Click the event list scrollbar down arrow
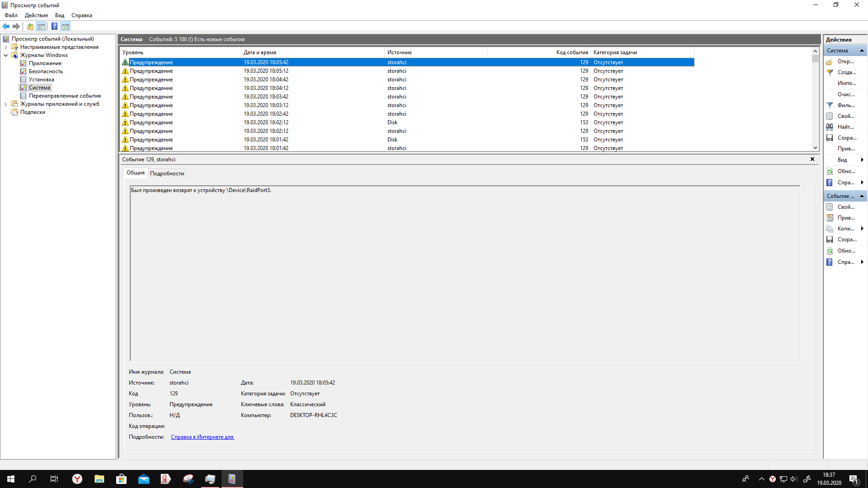The width and height of the screenshot is (868, 488). click(816, 148)
